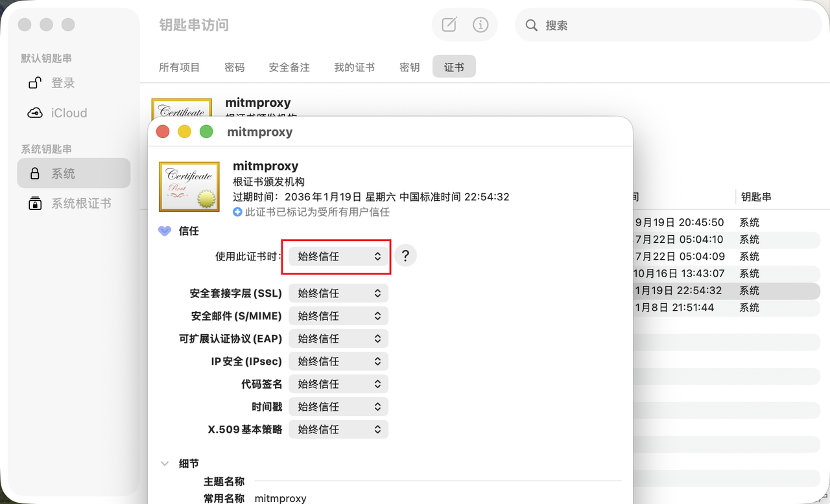Click the info icon in the toolbar
The width and height of the screenshot is (830, 504).
coord(480,25)
